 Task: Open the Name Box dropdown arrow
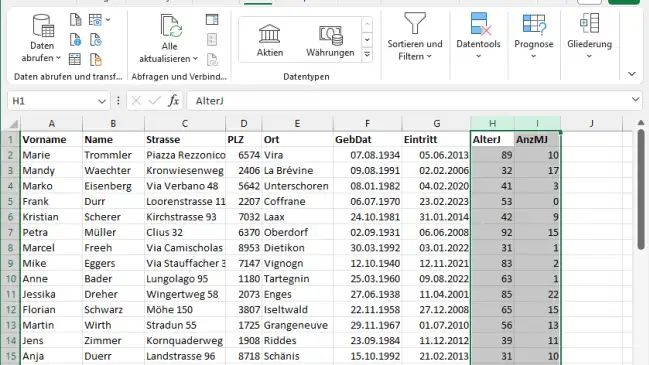coord(102,101)
